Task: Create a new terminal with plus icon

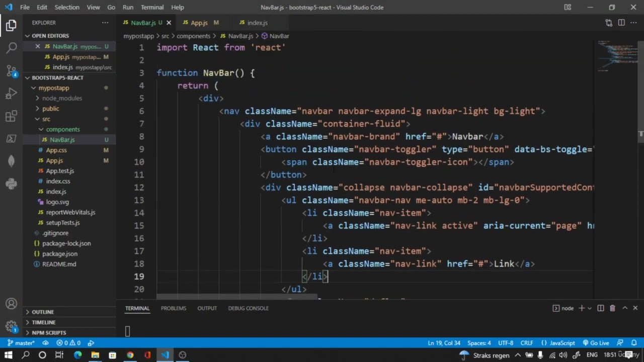Action: (581, 308)
